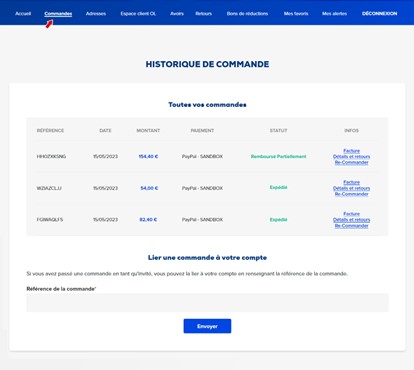Open Facture for the 154,40 € order
This screenshot has width=414, height=370.
click(x=351, y=151)
